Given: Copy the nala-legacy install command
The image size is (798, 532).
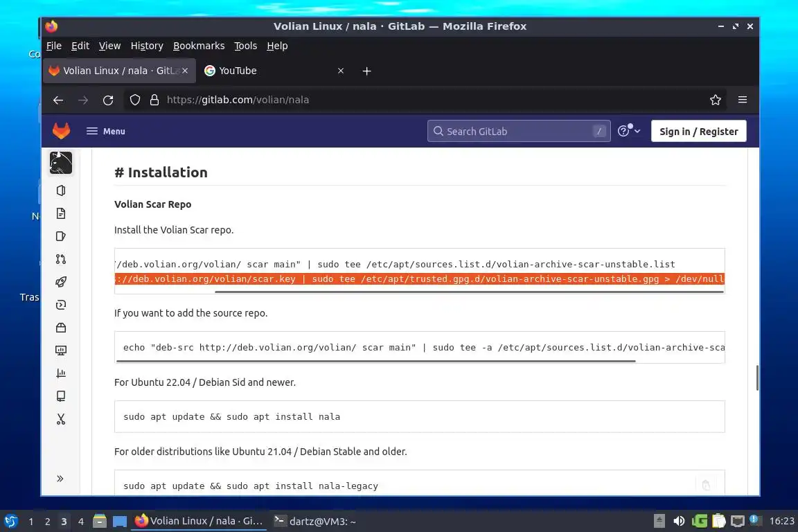Looking at the screenshot, I should point(706,485).
